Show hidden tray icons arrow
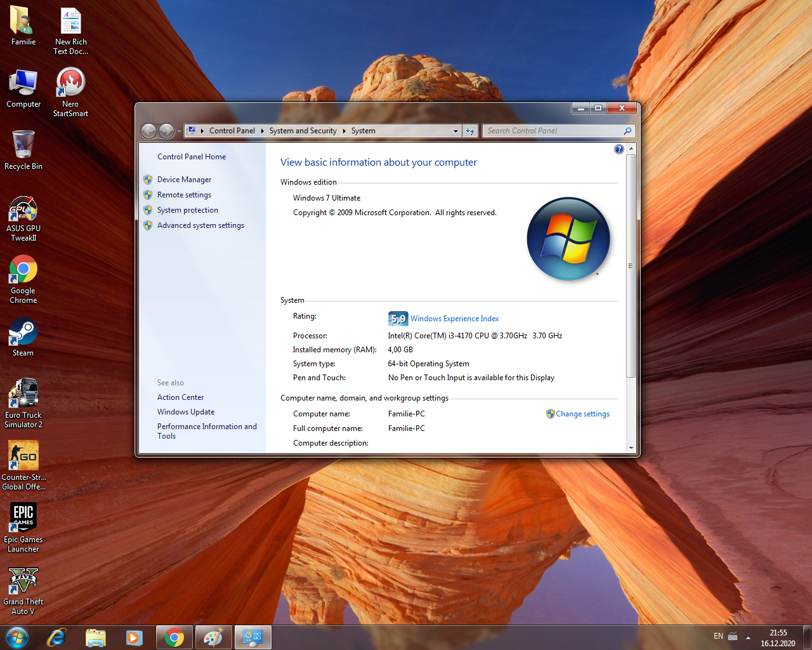 click(748, 637)
